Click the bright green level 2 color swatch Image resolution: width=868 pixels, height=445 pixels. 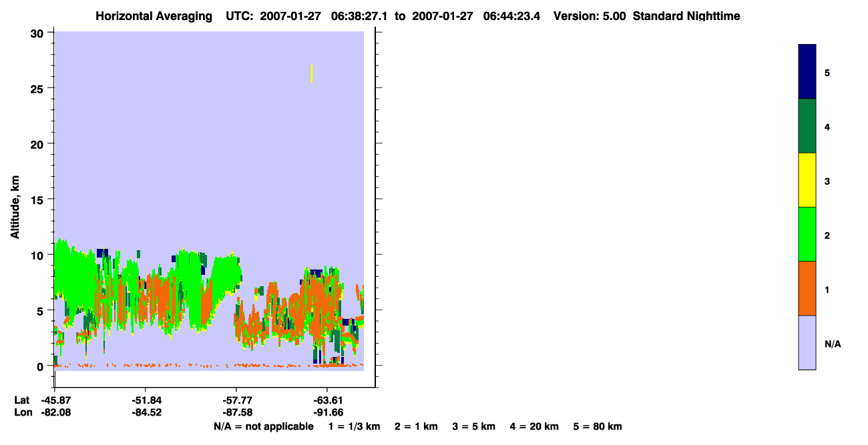coord(807,234)
